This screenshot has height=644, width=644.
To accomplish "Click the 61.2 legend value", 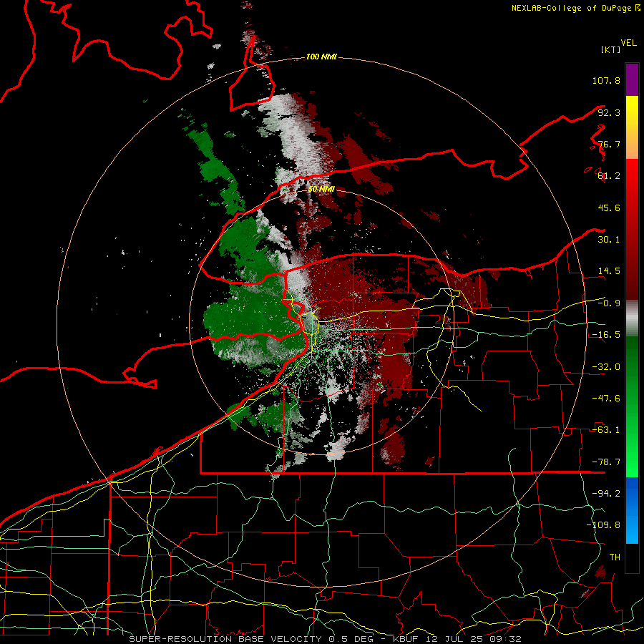I will (x=609, y=176).
